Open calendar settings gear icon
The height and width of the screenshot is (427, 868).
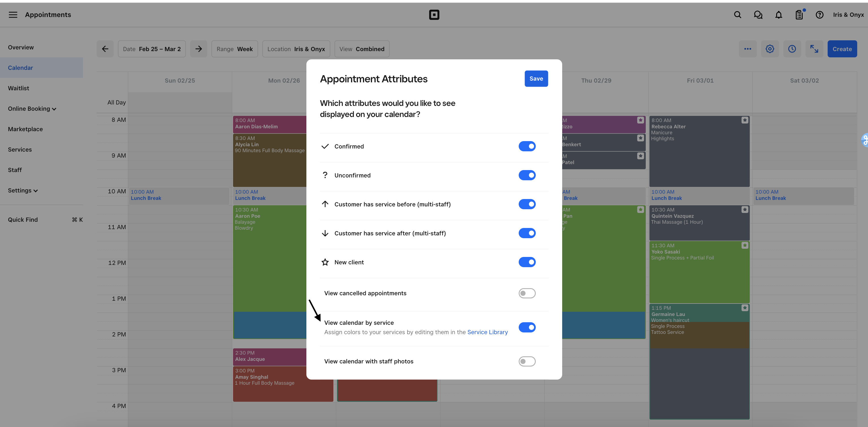[x=770, y=49]
